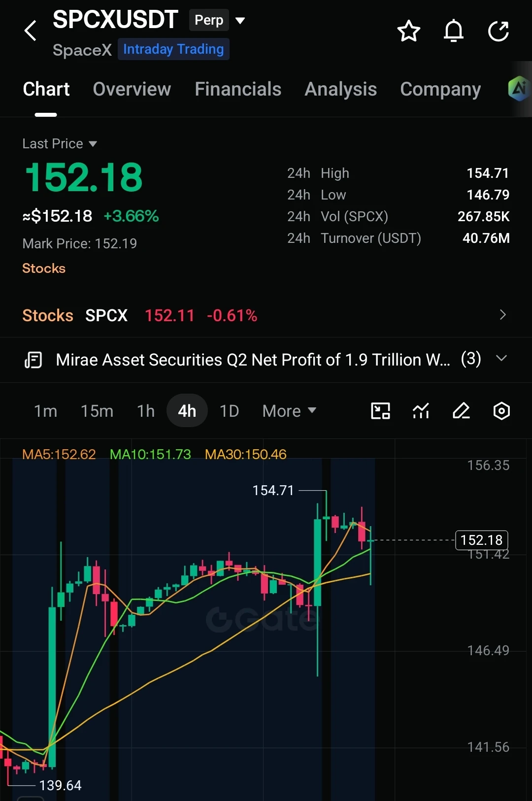Viewport: 532px width, 801px height.
Task: Expand the Last Price dropdown
Action: (60, 144)
